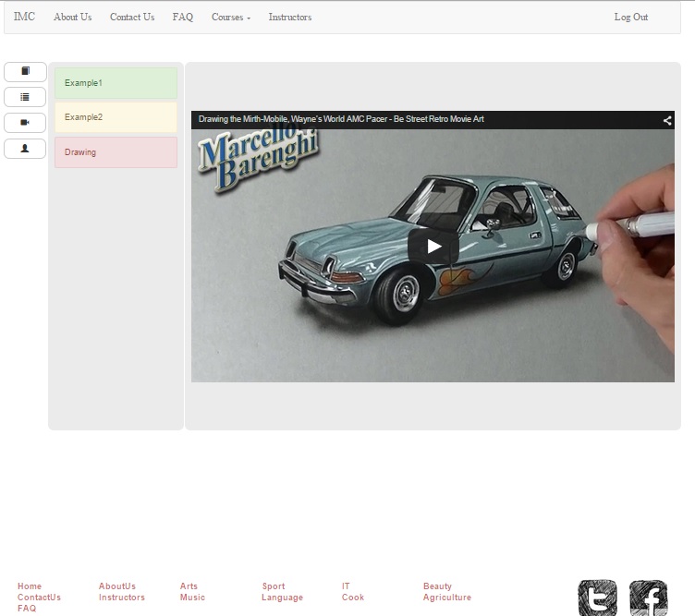This screenshot has width=695, height=616.
Task: Open the Facebook icon in the footer
Action: coord(648,598)
